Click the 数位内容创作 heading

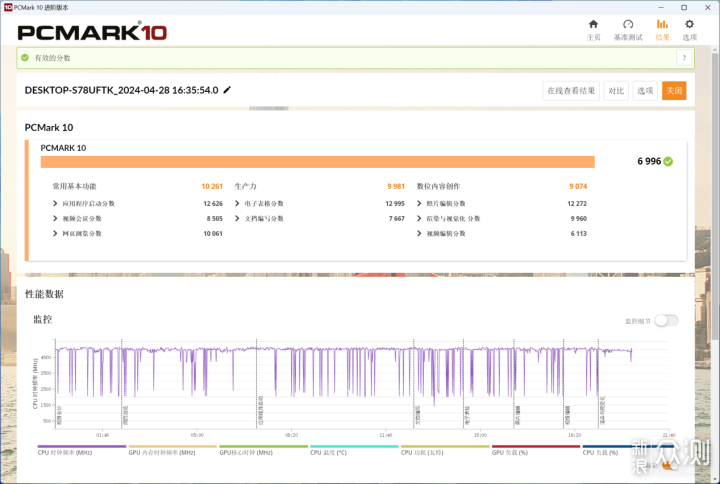pos(438,186)
